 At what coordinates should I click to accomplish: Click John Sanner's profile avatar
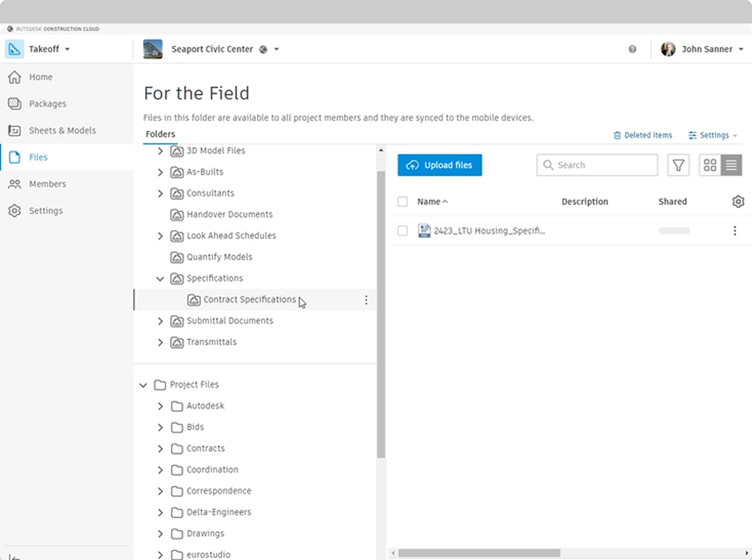668,49
